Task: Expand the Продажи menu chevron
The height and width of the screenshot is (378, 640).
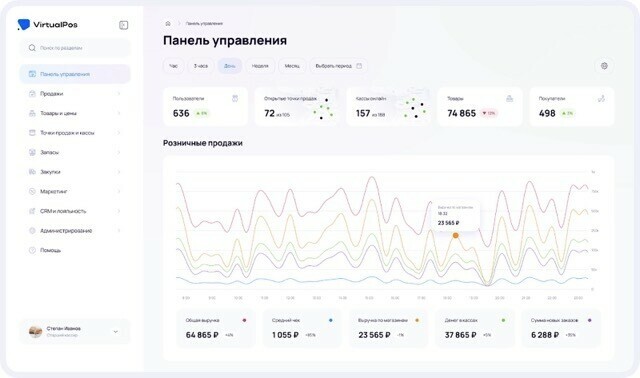Action: 119,94
